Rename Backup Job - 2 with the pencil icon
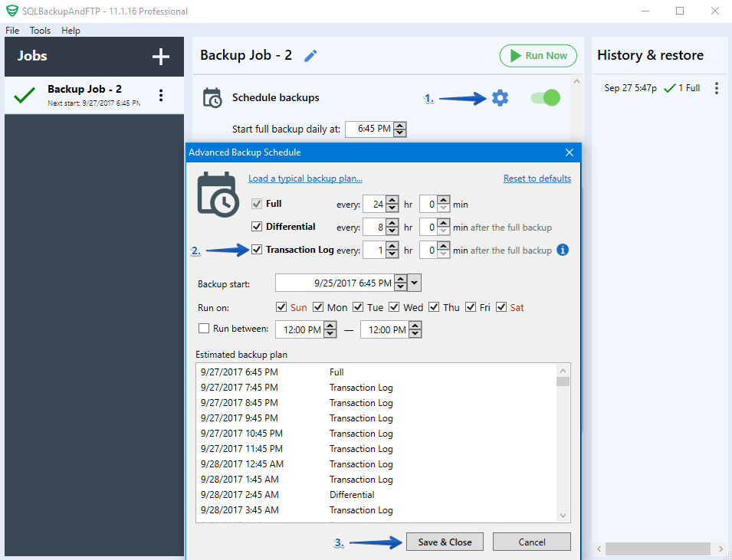 (x=310, y=55)
